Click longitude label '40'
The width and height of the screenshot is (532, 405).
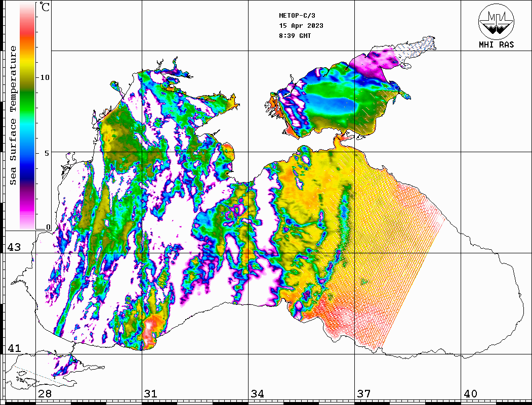[x=470, y=394]
